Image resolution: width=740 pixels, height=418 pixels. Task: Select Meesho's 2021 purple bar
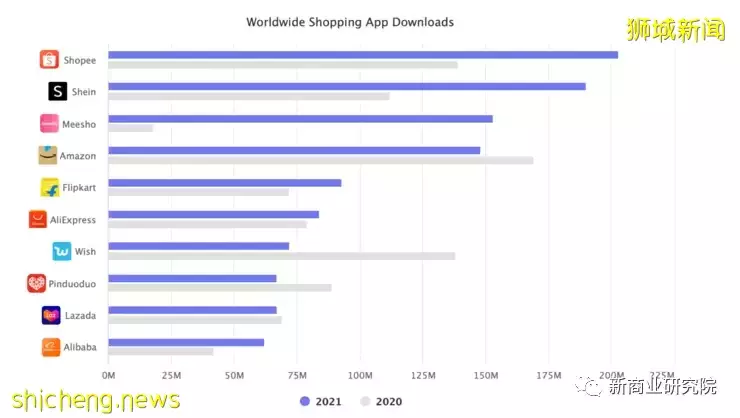click(x=300, y=119)
